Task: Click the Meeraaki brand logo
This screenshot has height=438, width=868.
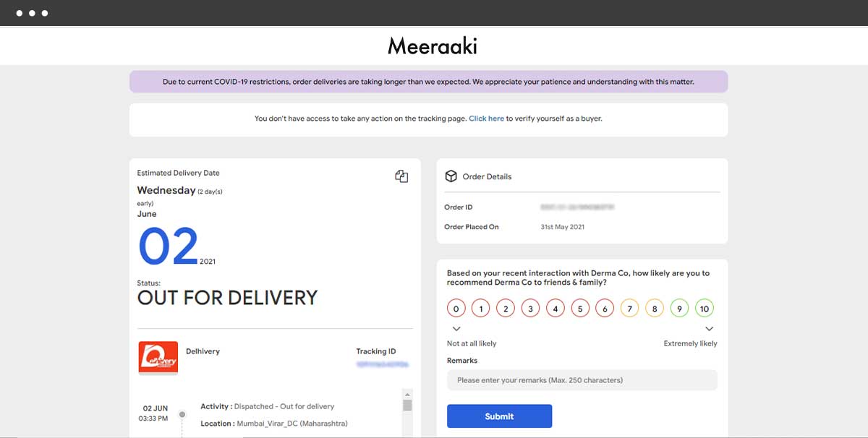Action: click(433, 46)
